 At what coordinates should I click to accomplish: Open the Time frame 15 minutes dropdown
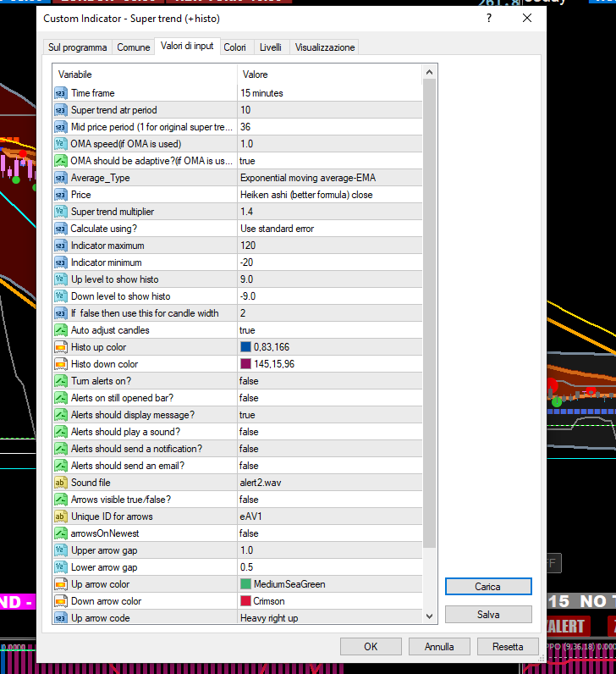(330, 93)
